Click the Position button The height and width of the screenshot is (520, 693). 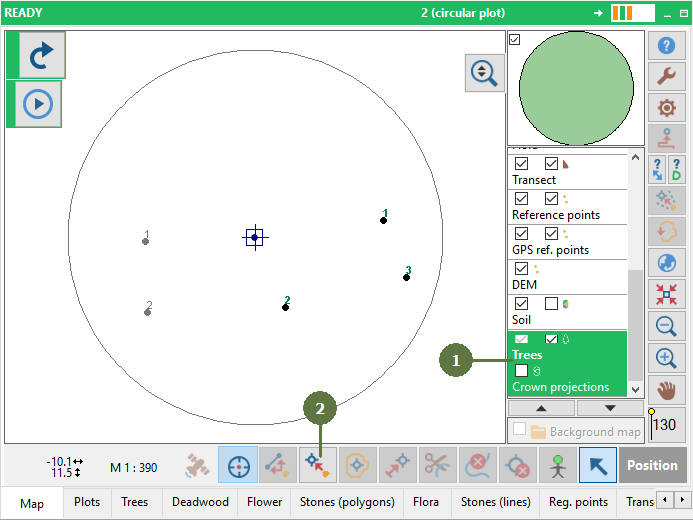click(652, 465)
